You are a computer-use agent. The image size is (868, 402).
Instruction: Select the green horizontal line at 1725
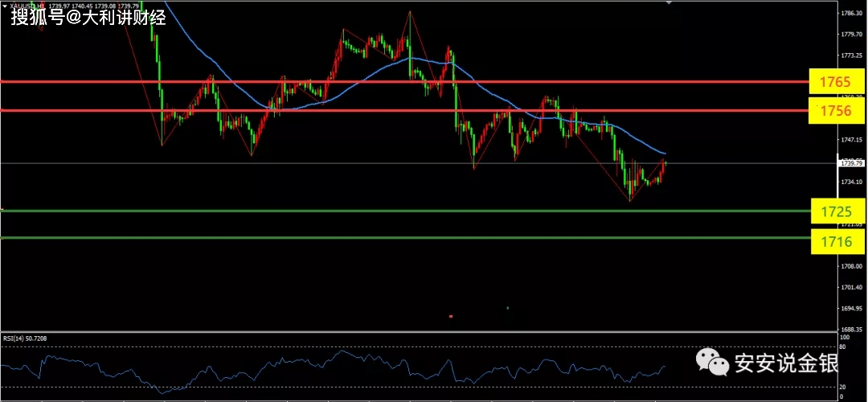[402, 211]
